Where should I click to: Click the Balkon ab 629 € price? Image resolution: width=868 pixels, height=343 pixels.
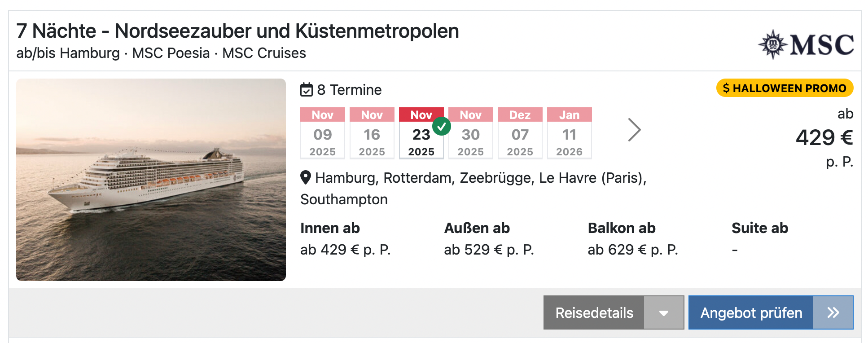coord(632,250)
